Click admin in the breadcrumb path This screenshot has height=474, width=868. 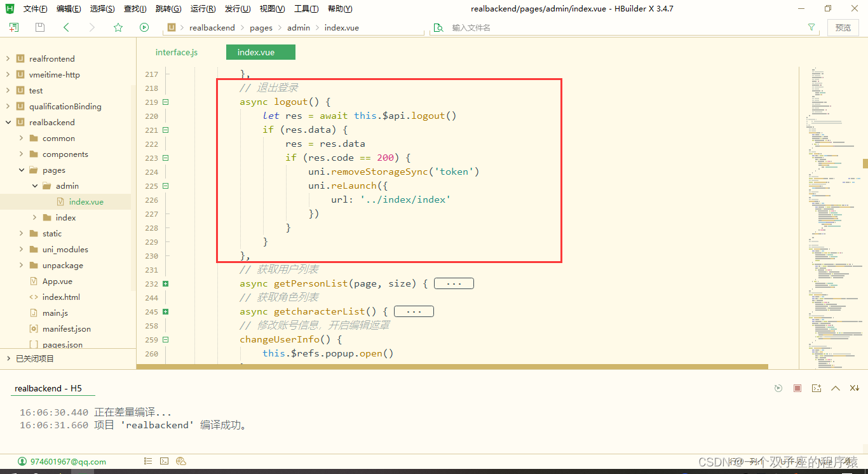[299, 28]
